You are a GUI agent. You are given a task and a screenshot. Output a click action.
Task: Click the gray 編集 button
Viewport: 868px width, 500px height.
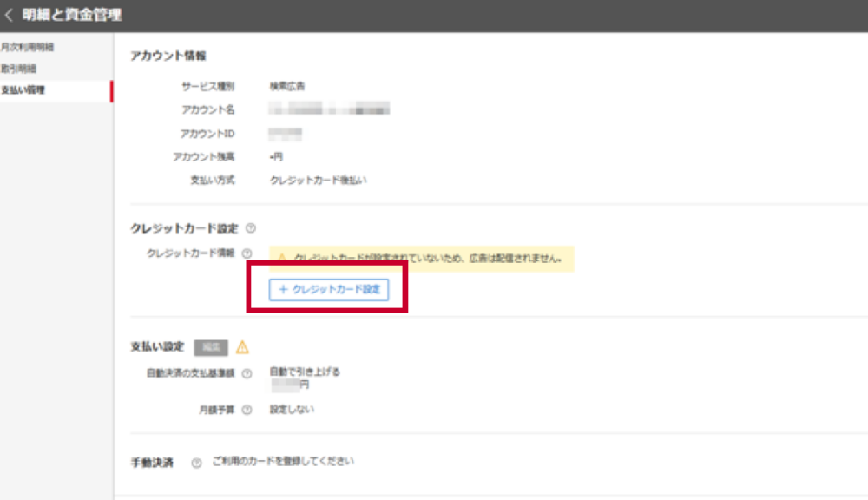[211, 347]
